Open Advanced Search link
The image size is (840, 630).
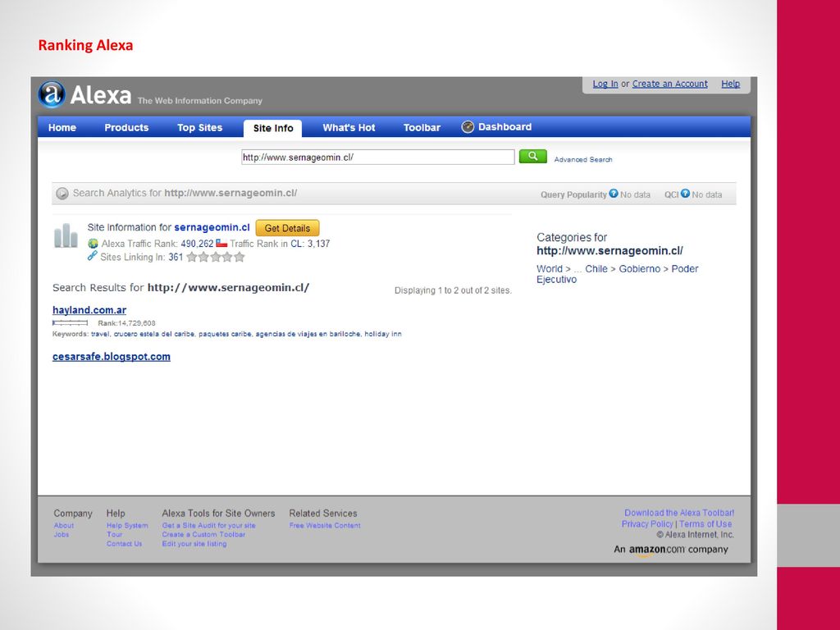coord(583,160)
